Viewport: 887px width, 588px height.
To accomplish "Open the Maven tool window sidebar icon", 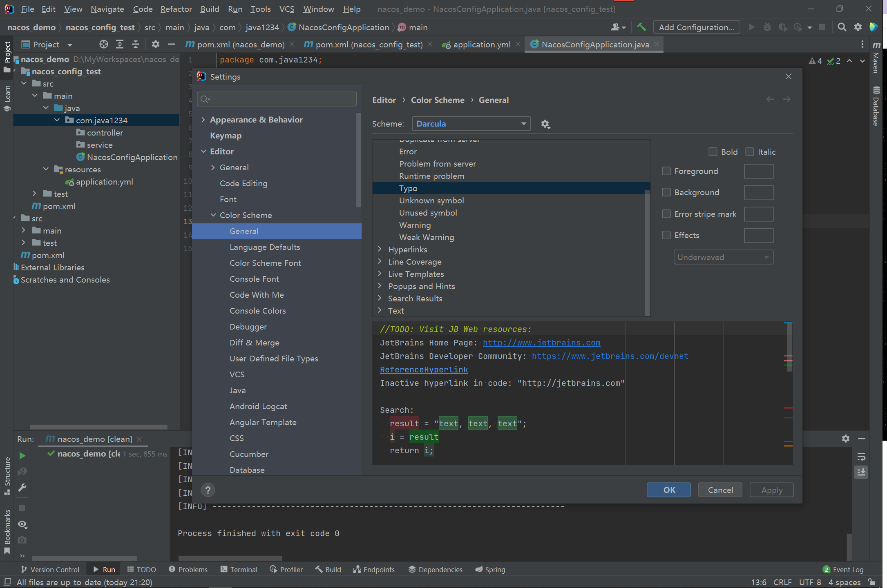I will click(x=876, y=57).
